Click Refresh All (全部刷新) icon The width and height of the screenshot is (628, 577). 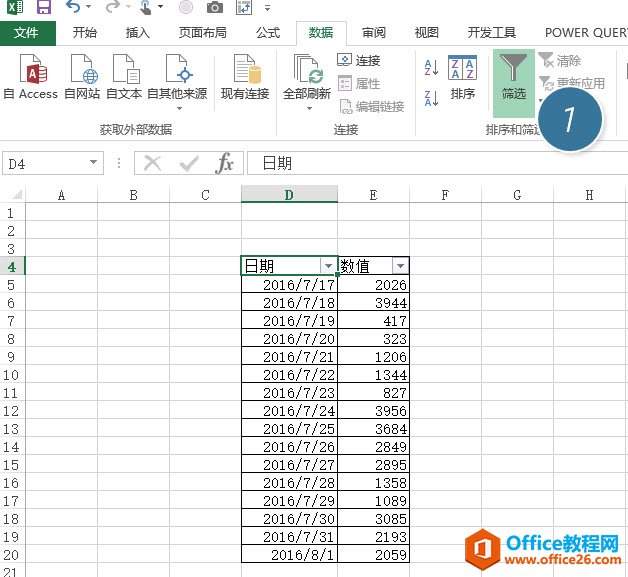pos(307,77)
